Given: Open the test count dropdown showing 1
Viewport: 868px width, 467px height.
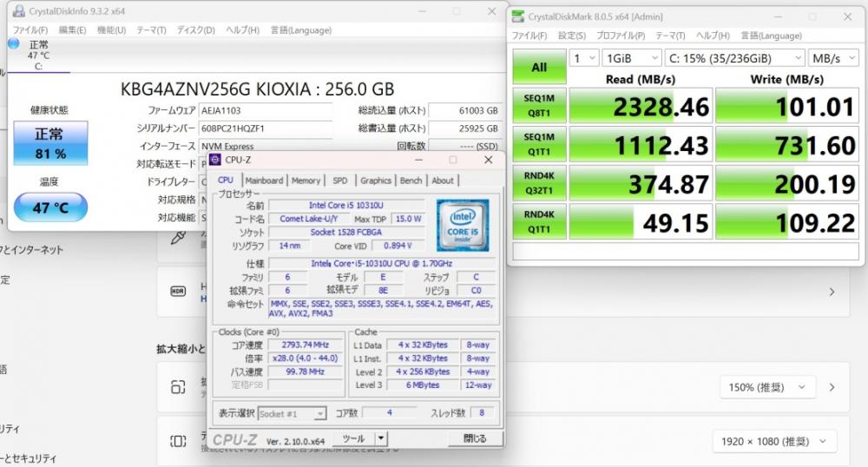Looking at the screenshot, I should pyautogui.click(x=583, y=58).
